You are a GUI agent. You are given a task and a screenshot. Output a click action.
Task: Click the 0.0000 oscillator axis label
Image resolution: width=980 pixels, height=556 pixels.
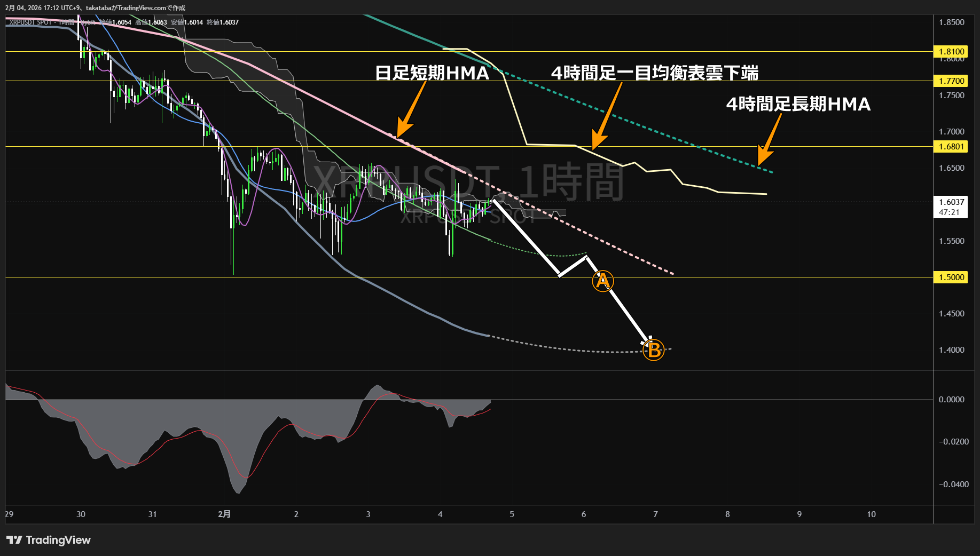pos(951,400)
